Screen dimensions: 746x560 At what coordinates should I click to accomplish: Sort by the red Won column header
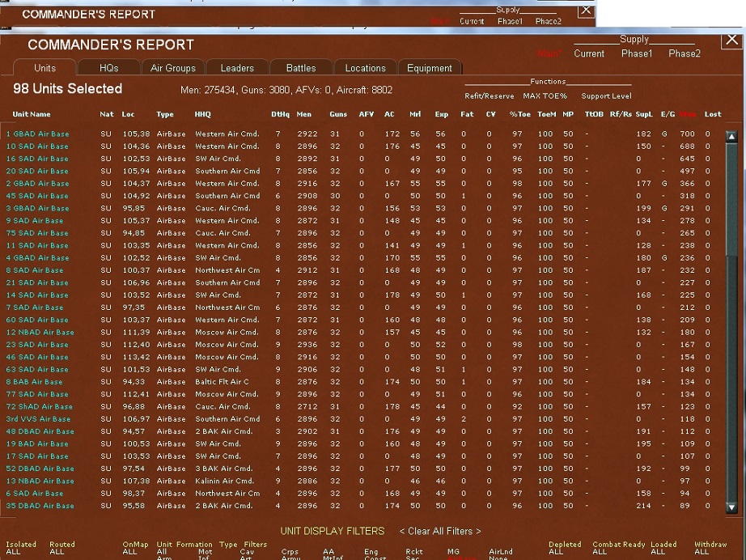coord(688,114)
